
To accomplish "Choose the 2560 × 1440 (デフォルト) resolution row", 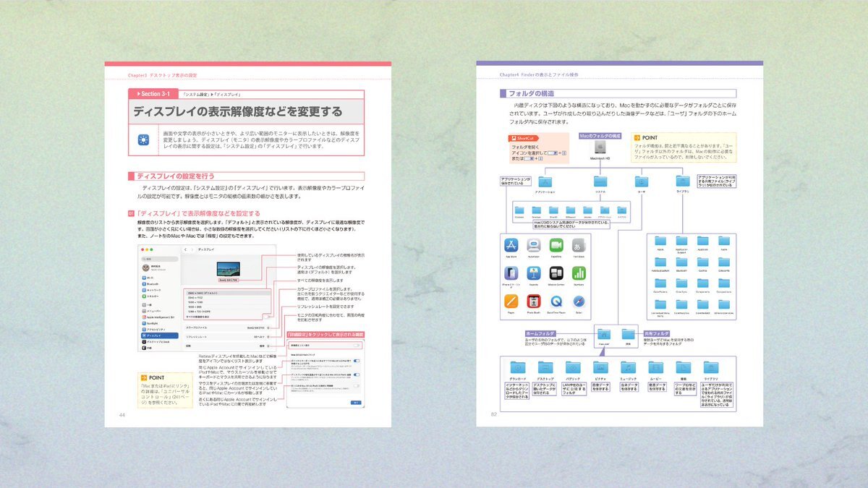I will tap(229, 292).
